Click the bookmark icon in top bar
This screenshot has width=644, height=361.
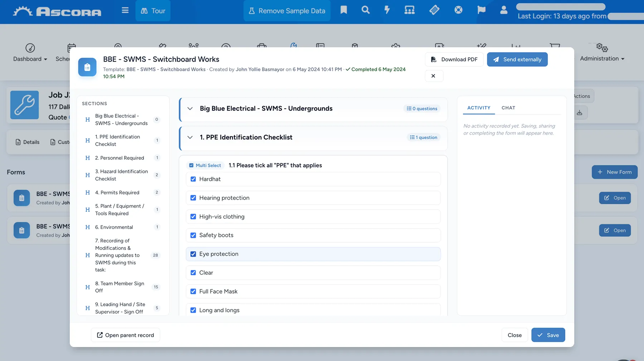[x=343, y=10]
